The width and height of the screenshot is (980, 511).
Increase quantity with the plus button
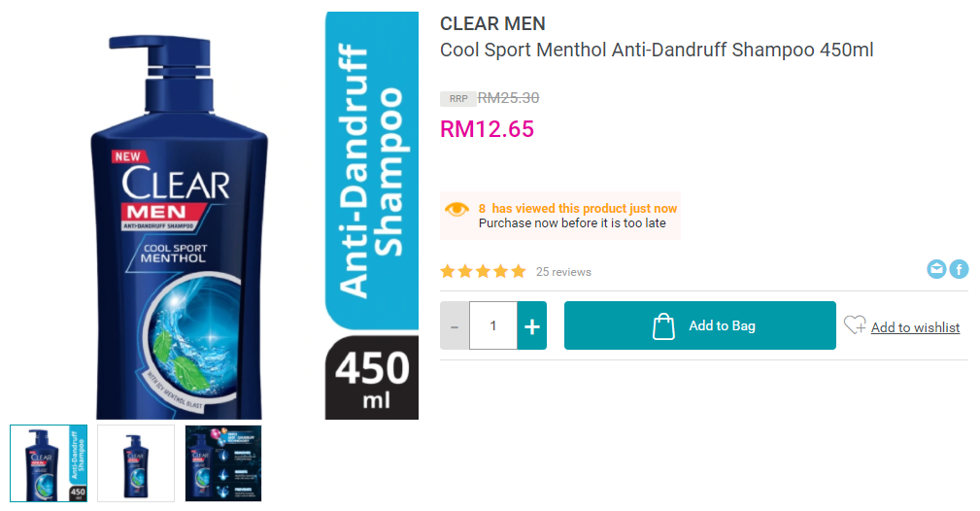coord(532,325)
